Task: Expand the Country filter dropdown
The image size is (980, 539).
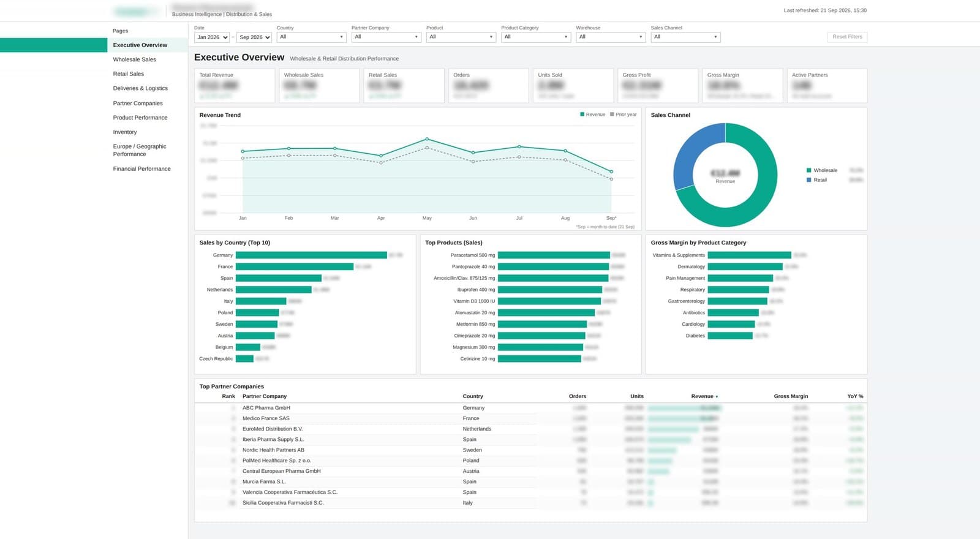Action: point(311,37)
